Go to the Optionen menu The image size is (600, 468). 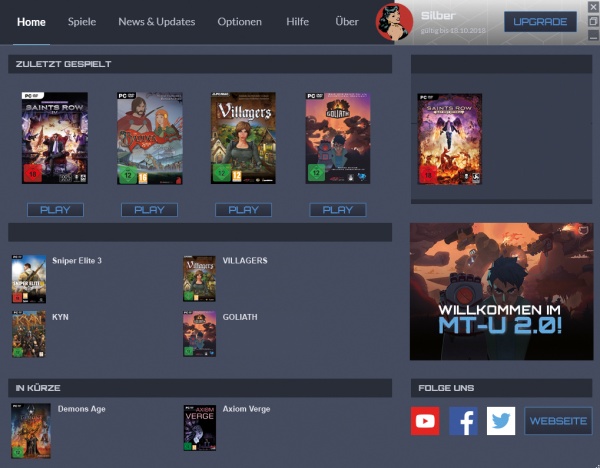[240, 22]
